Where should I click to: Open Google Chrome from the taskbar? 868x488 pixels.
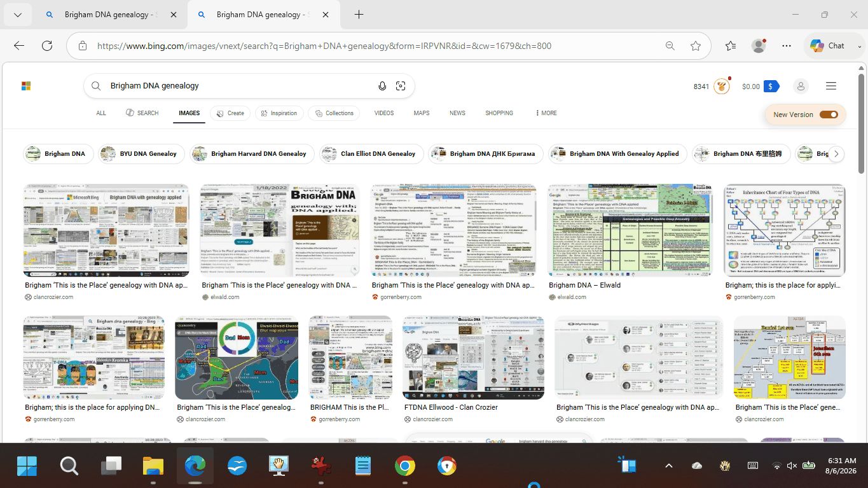pos(405,466)
